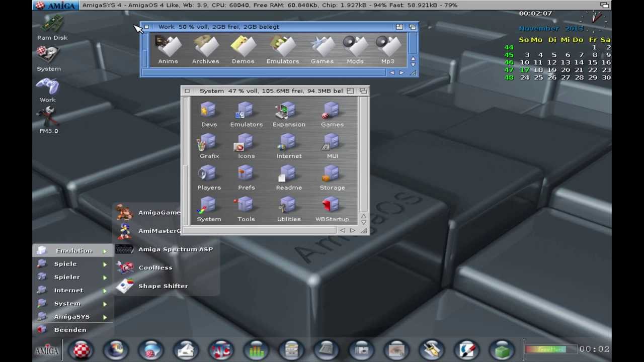Open the Storage drawer in System window
The height and width of the screenshot is (362, 644).
[x=332, y=178]
